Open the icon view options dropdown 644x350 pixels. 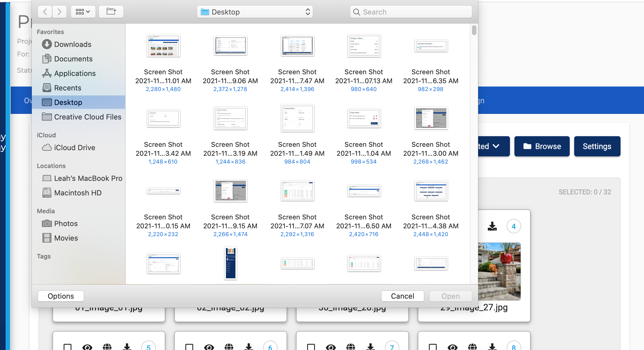83,12
